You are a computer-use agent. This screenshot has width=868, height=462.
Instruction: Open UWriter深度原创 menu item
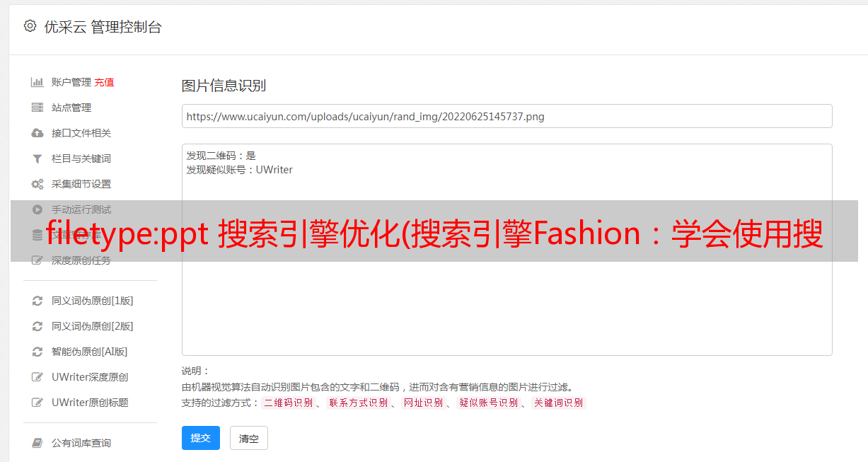click(x=90, y=377)
